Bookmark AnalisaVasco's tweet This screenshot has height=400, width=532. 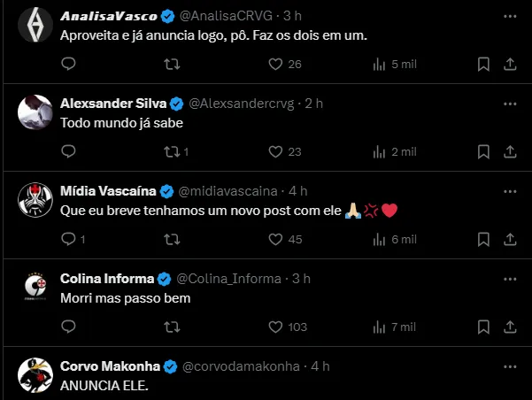tap(483, 64)
